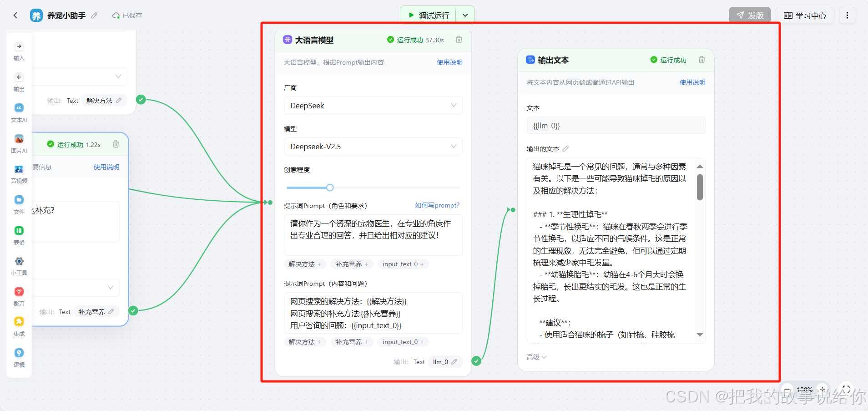Open the three-dot more options menu
Screen dimensions: 868x411
coord(847,15)
